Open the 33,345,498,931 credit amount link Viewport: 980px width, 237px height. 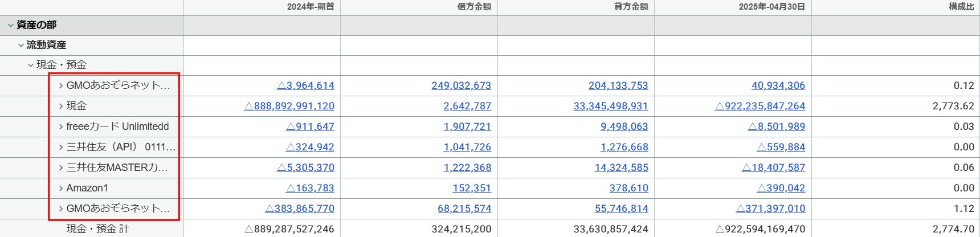tap(611, 106)
